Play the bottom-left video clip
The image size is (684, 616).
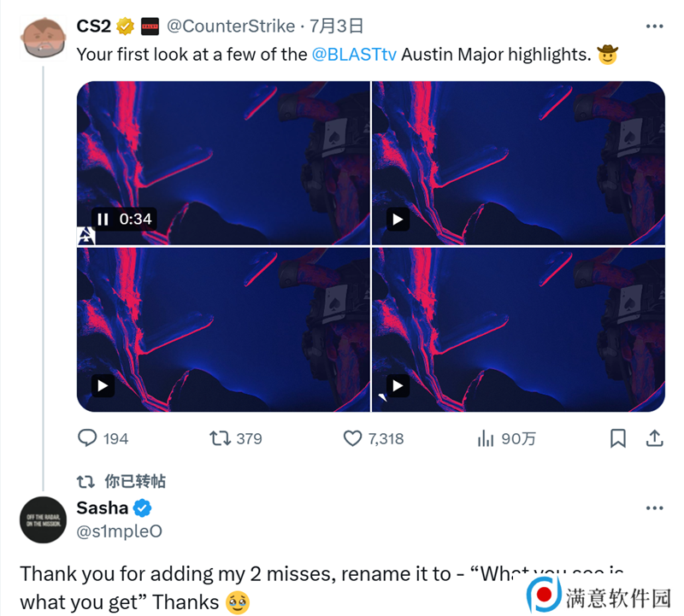point(103,385)
